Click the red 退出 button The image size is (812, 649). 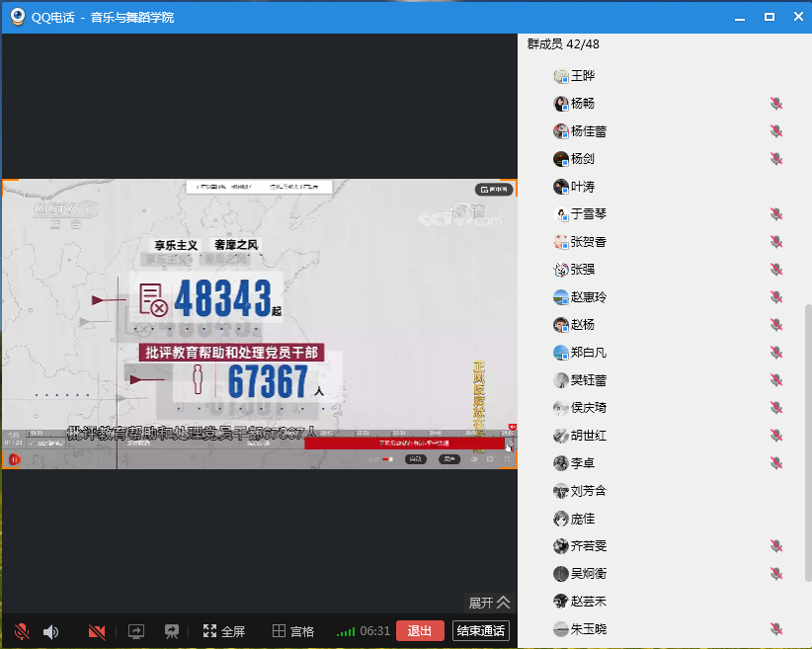click(420, 631)
